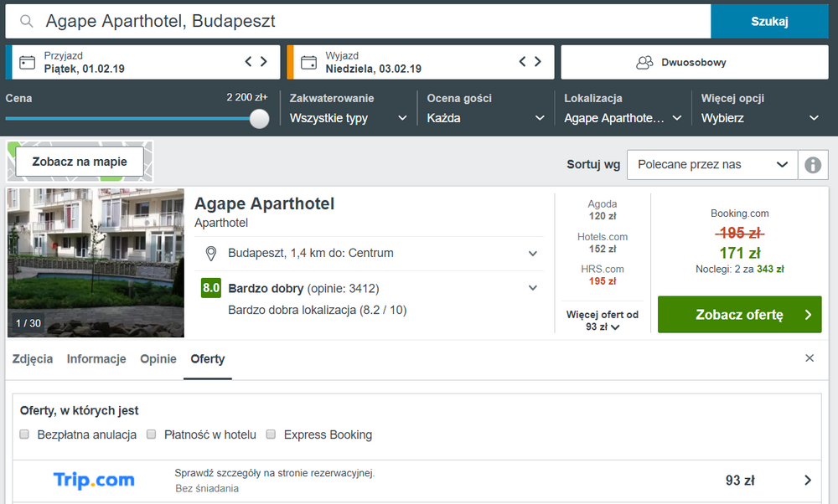This screenshot has width=838, height=504.
Task: Click the departure calendar icon
Action: pos(309,63)
